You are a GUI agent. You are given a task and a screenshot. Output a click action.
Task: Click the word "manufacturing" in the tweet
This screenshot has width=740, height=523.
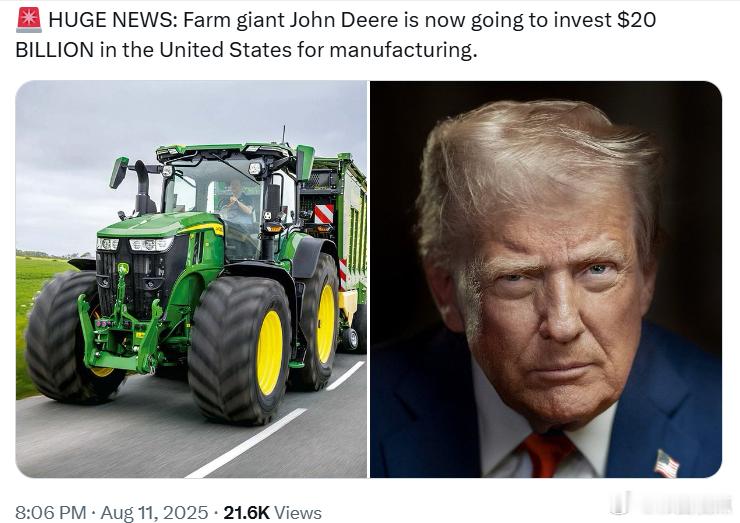coord(400,50)
